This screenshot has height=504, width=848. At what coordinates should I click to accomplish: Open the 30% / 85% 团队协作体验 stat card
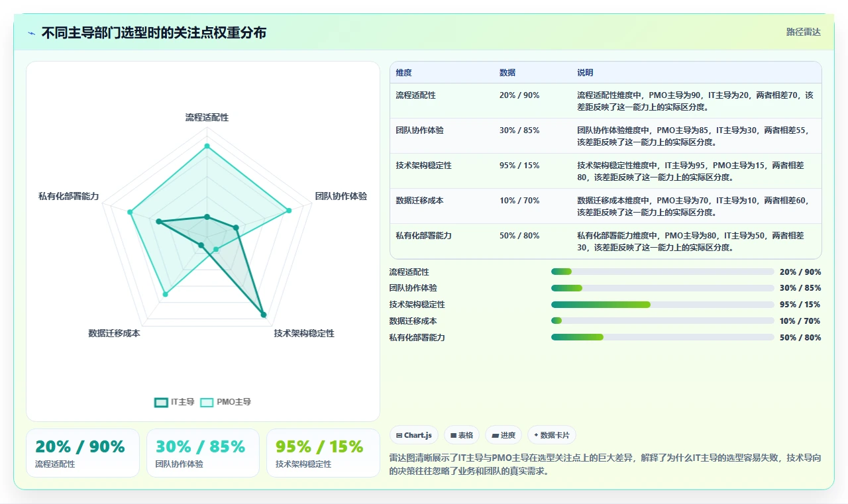pos(203,453)
